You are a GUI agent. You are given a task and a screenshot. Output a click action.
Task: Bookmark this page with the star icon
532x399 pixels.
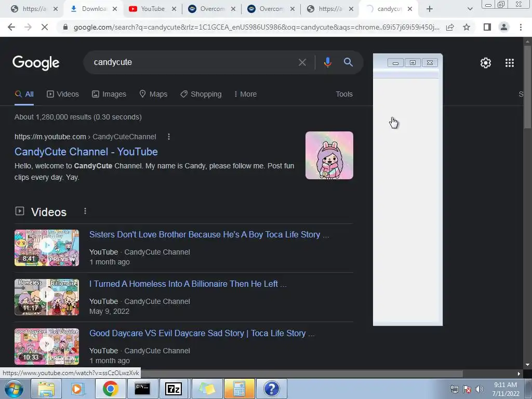click(x=467, y=27)
